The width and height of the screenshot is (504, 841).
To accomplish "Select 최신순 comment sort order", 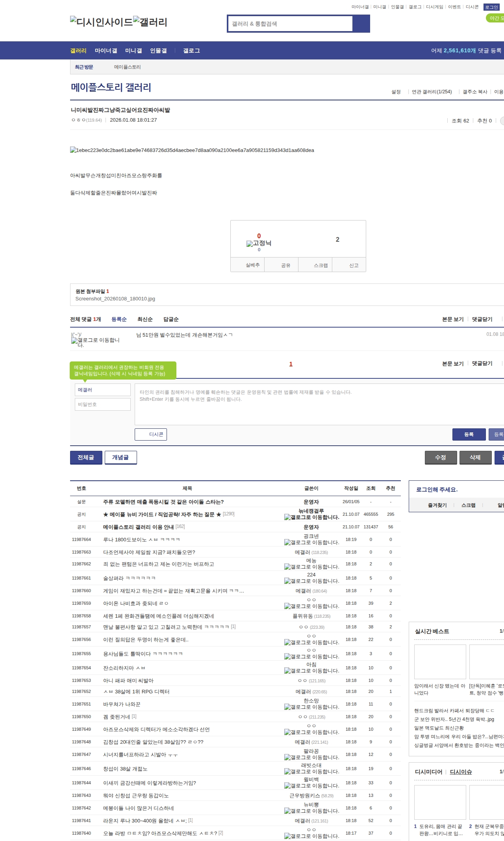I will 145,319.
